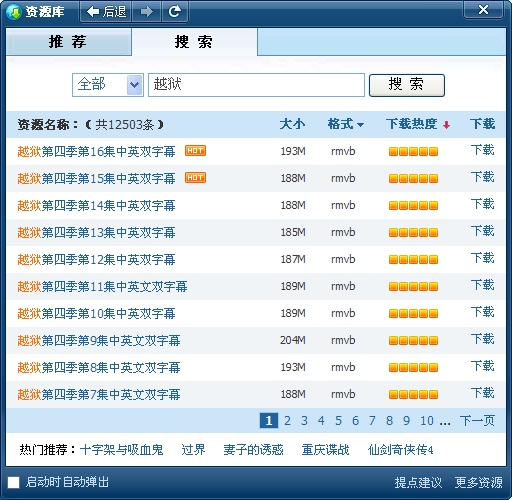The width and height of the screenshot is (512, 500).
Task: Download episode 12 via its 下载 link
Action: 482,258
